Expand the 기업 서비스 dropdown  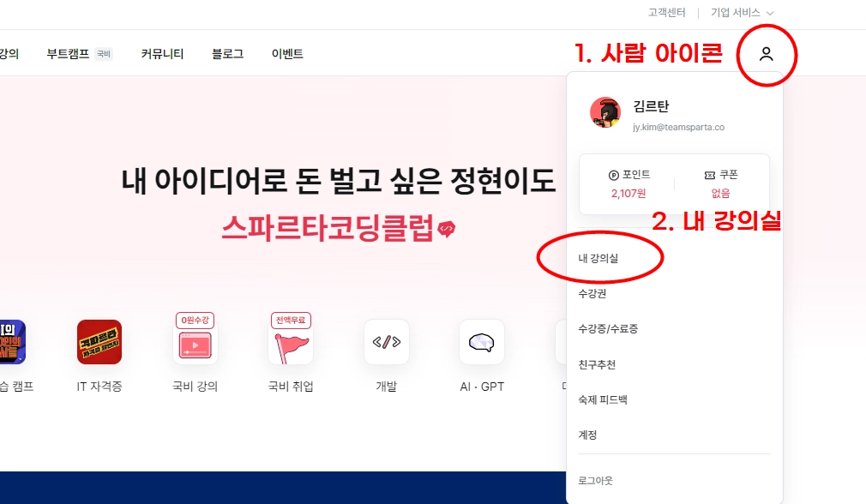(x=742, y=13)
